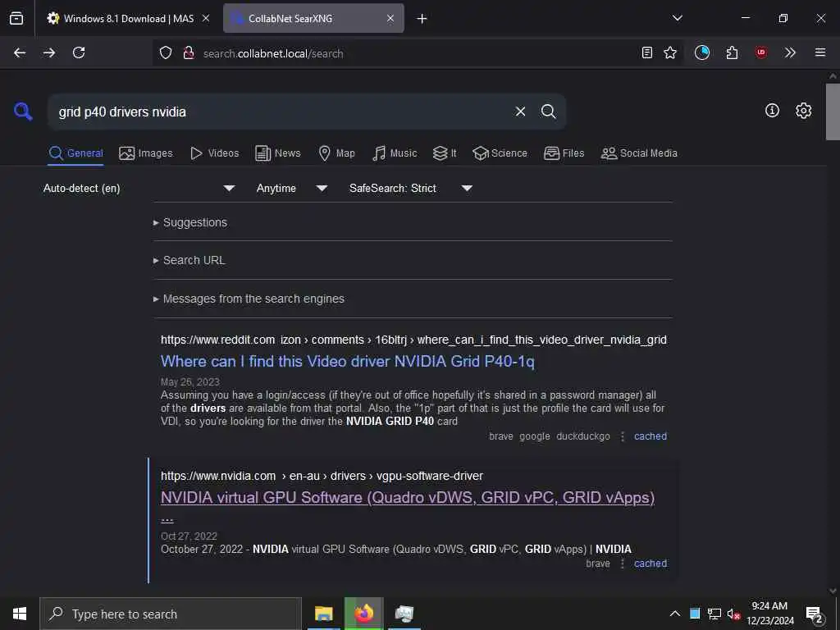Viewport: 840px width, 630px height.
Task: Open SearXNG preferences gear
Action: (804, 111)
